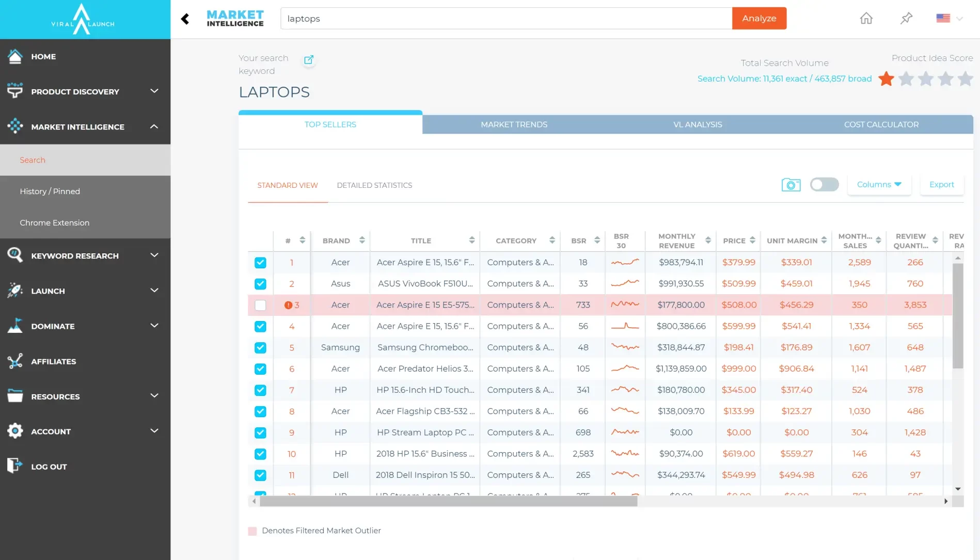Expand the Resources menu chevron

coord(154,395)
